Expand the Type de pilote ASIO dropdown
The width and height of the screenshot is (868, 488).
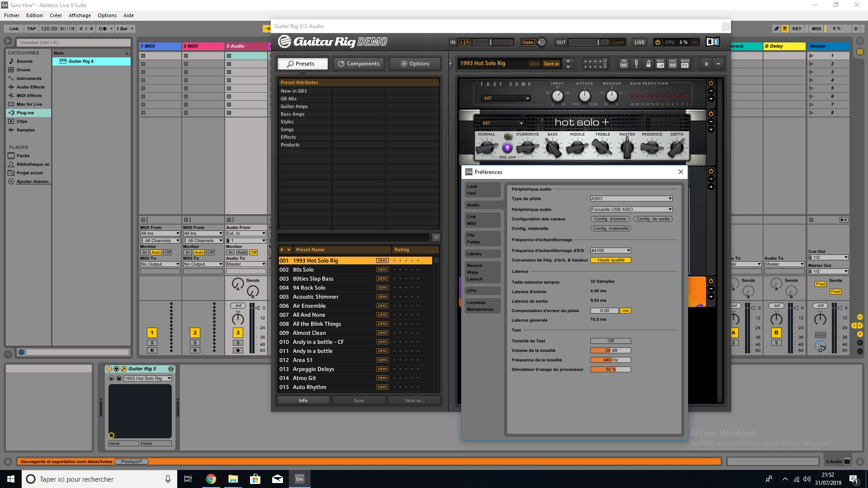coord(631,199)
